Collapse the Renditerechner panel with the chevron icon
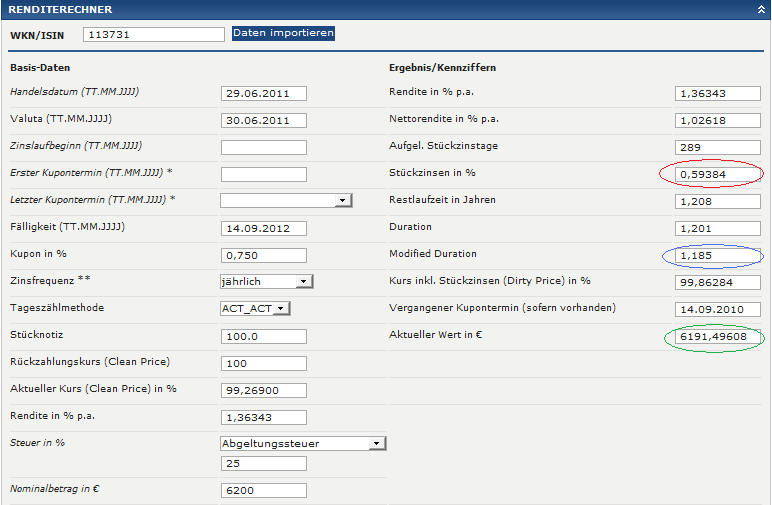Image resolution: width=772 pixels, height=505 pixels. pyautogui.click(x=761, y=9)
